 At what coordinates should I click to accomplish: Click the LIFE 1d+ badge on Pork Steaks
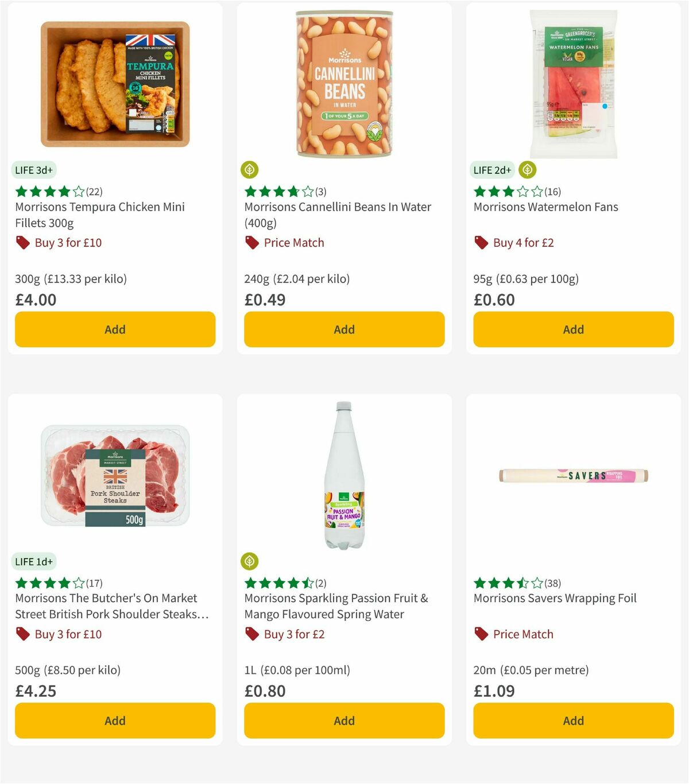tap(34, 561)
